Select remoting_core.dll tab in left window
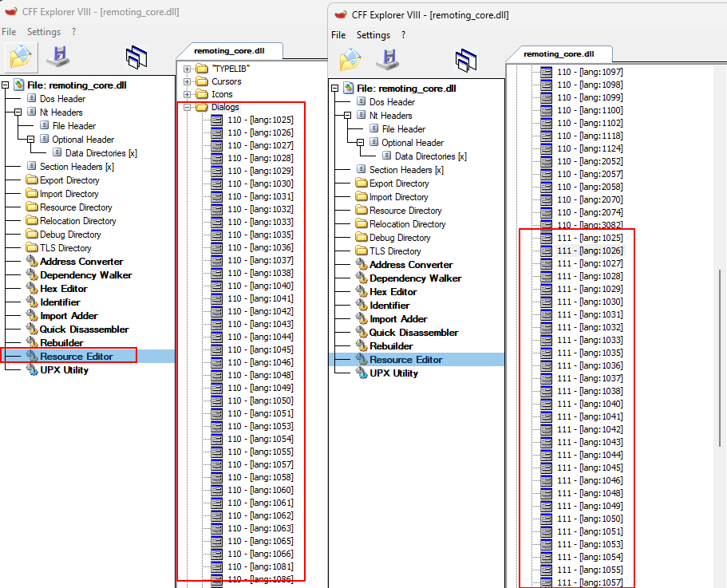The image size is (727, 588). tap(229, 50)
